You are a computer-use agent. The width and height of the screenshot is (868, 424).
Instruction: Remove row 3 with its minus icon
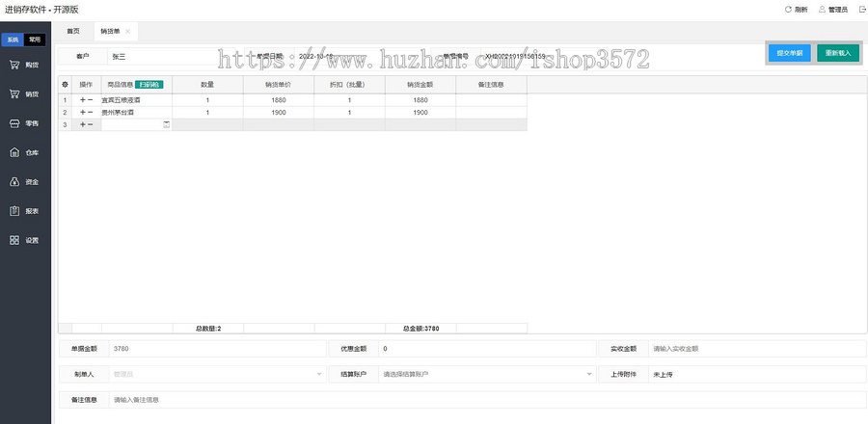click(91, 125)
